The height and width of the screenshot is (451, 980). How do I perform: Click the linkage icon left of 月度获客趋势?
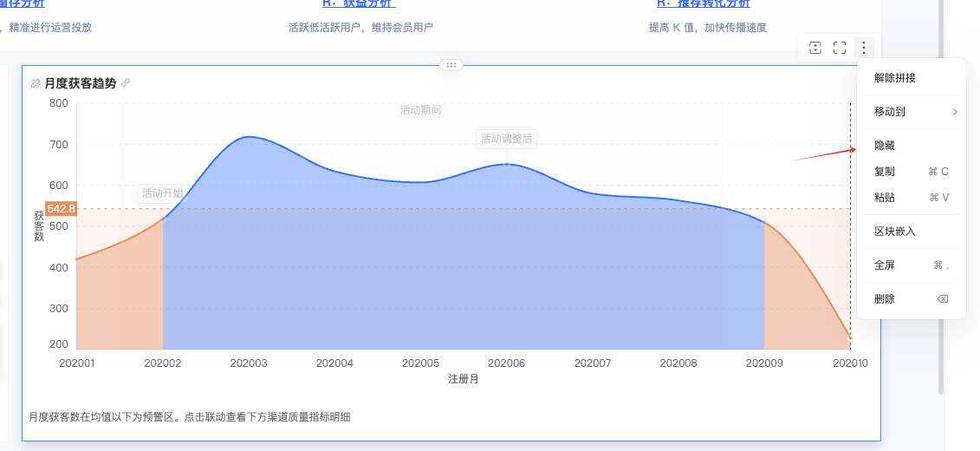point(36,83)
